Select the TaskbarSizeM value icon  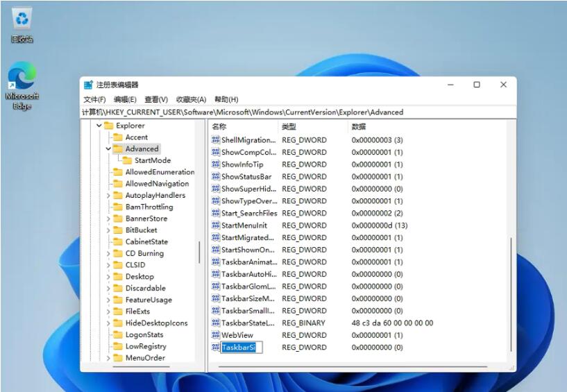pyautogui.click(x=216, y=298)
